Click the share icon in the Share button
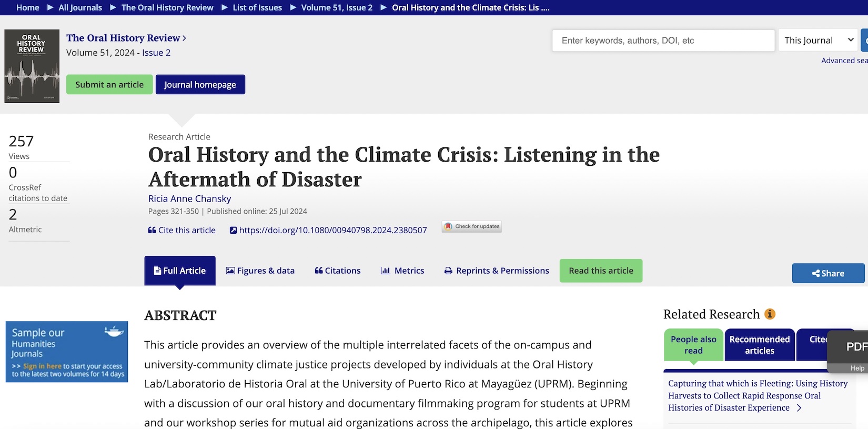The image size is (868, 429). (x=816, y=273)
